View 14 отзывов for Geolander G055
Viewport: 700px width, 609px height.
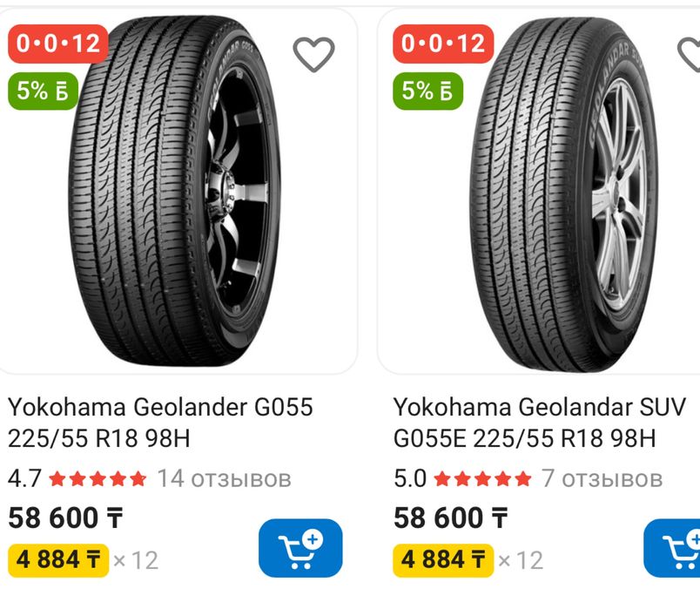(x=224, y=478)
